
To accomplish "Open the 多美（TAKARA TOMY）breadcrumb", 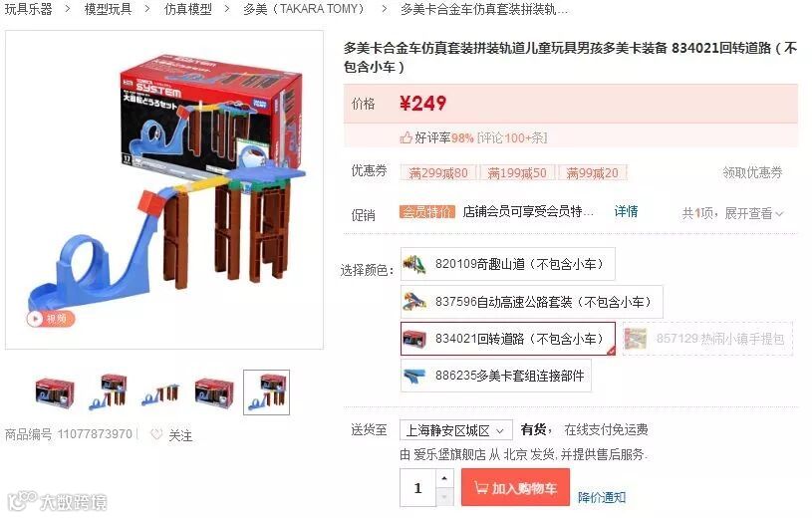I will click(x=305, y=9).
